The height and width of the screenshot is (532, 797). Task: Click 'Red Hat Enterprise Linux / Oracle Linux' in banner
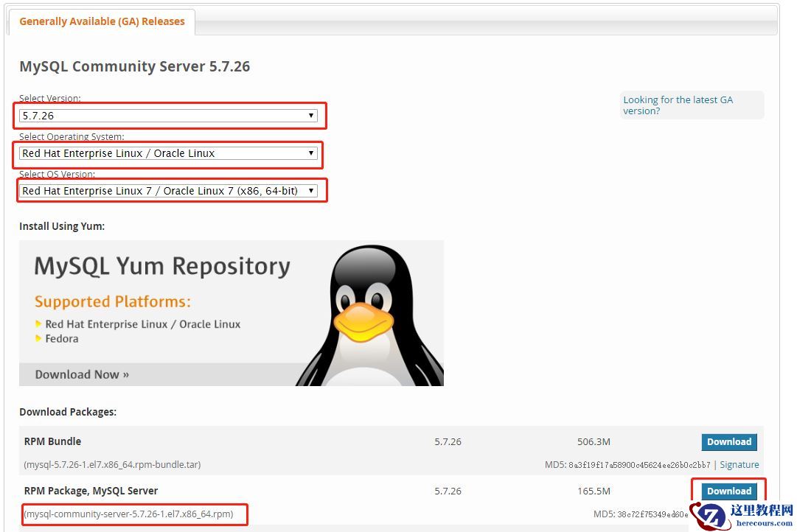point(143,324)
